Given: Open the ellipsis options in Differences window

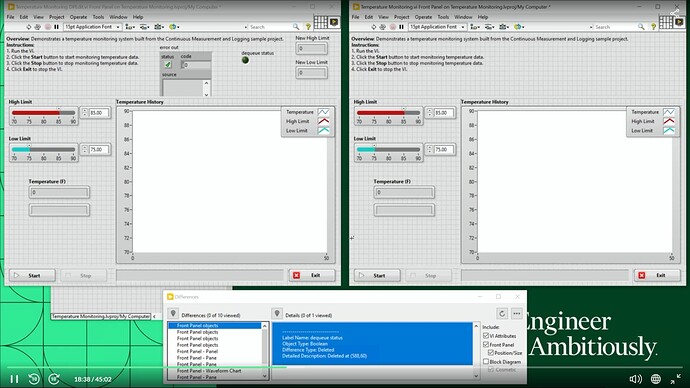Looking at the screenshot, I should click(517, 314).
